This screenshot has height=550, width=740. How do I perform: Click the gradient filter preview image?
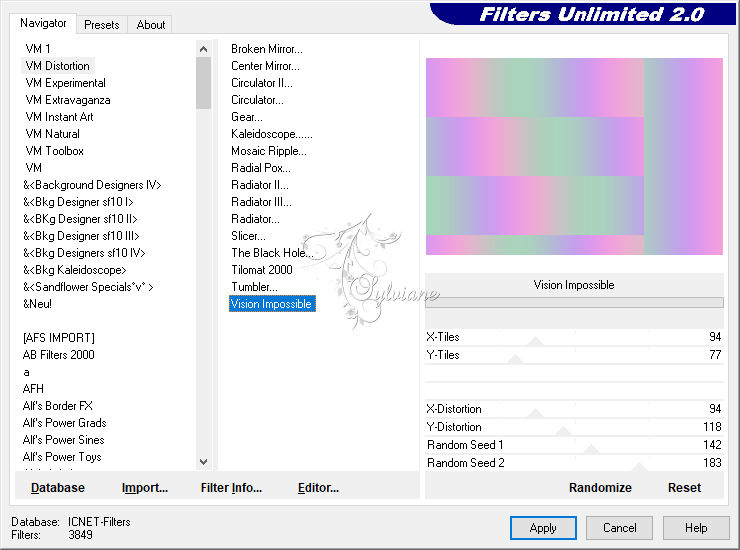[574, 156]
